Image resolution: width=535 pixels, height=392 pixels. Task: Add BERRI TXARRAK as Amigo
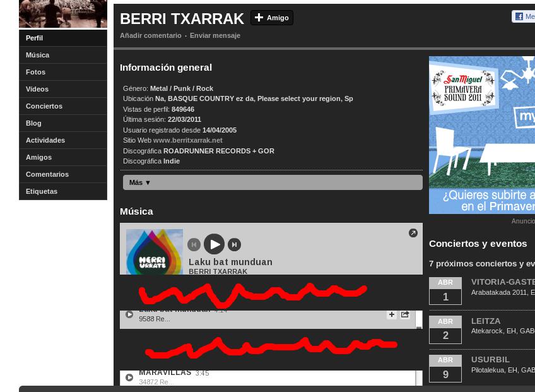pyautogui.click(x=272, y=18)
